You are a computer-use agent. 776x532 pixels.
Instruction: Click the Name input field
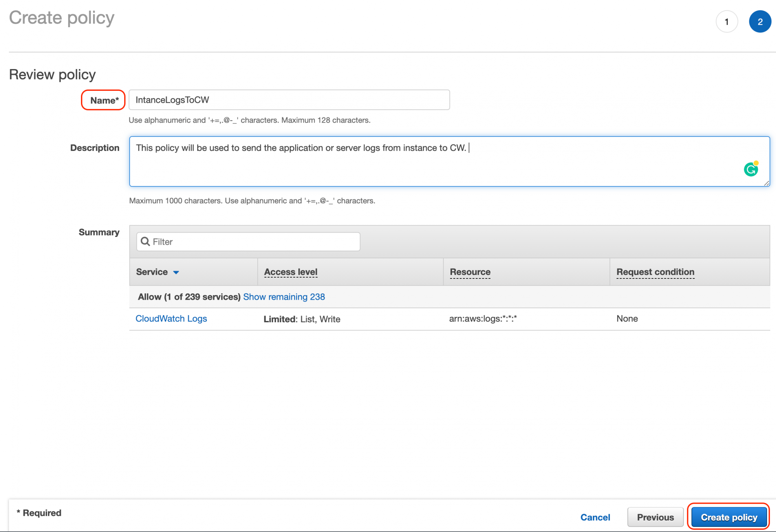(x=289, y=100)
